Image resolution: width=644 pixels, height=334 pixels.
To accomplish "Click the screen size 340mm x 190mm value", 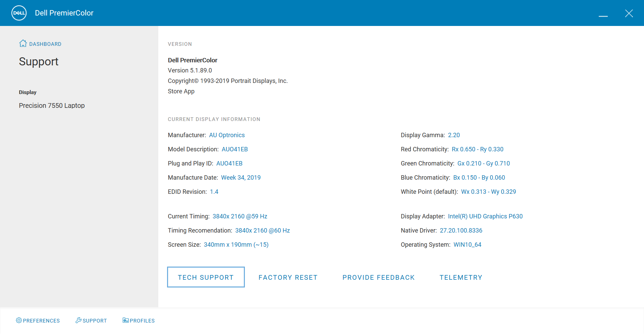I will (x=236, y=245).
